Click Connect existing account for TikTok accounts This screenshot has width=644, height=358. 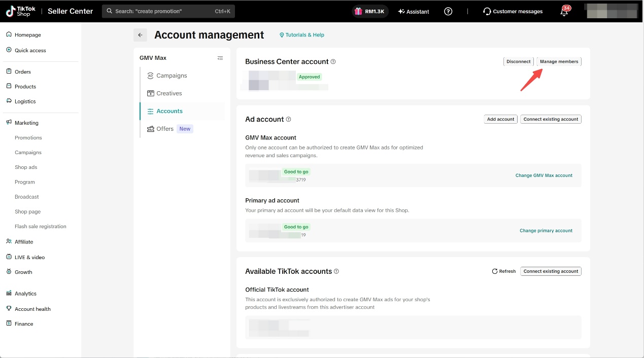(x=551, y=271)
